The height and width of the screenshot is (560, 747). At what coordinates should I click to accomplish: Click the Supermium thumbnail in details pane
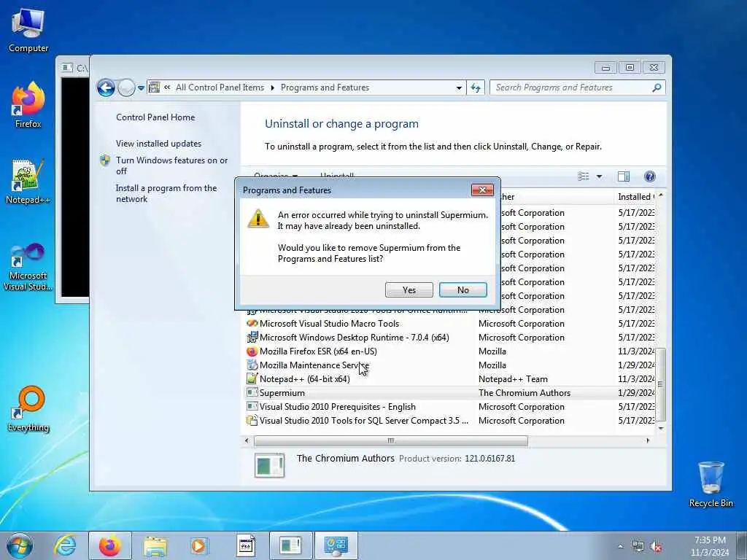click(x=270, y=465)
